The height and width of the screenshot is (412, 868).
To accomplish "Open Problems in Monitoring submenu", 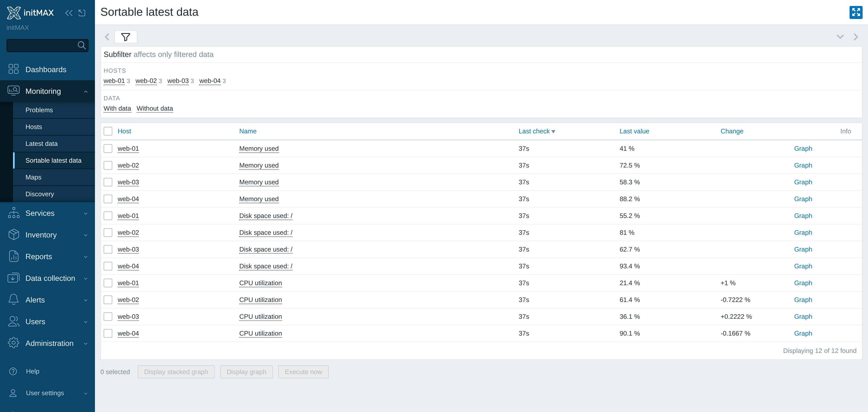I will 39,110.
